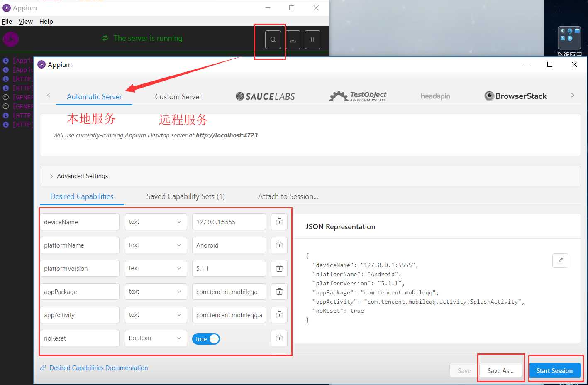
Task: Click the pause Stop Server icon
Action: pos(312,40)
